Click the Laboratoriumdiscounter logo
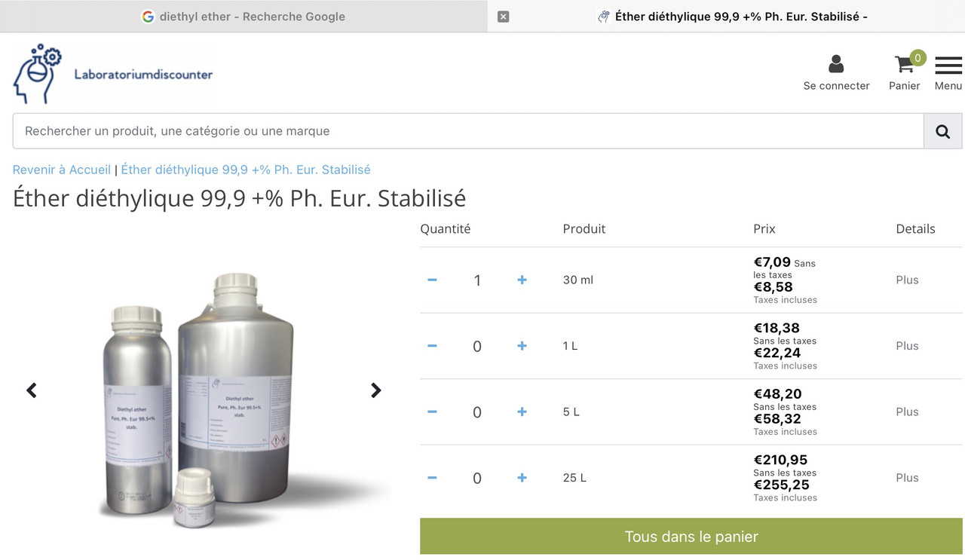965x560 pixels. pos(113,74)
